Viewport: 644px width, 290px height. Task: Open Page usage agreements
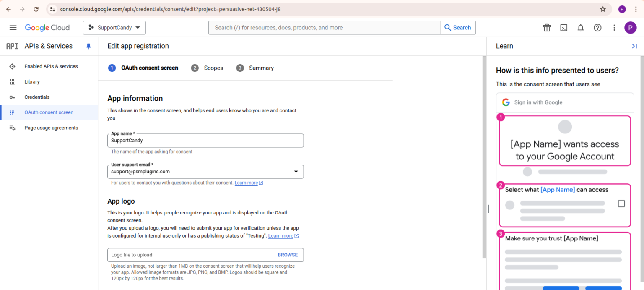click(51, 128)
